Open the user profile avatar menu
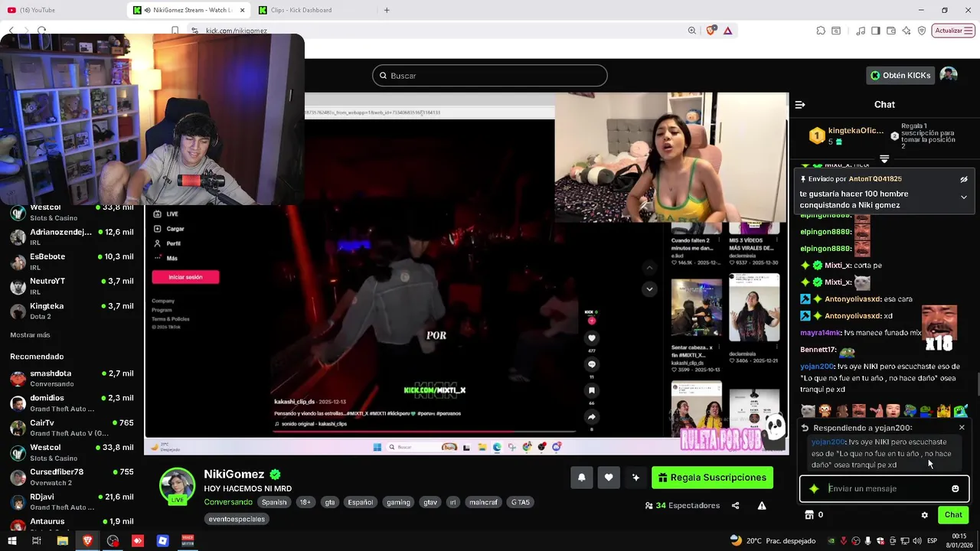Viewport: 980px width, 551px height. 949,75
